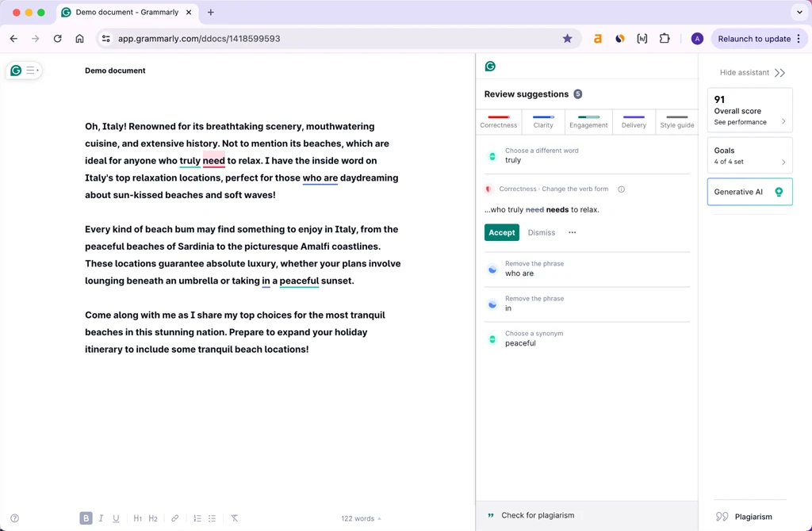812x531 pixels.
Task: Open the bracketed 'h' extension icon
Action: click(x=642, y=39)
